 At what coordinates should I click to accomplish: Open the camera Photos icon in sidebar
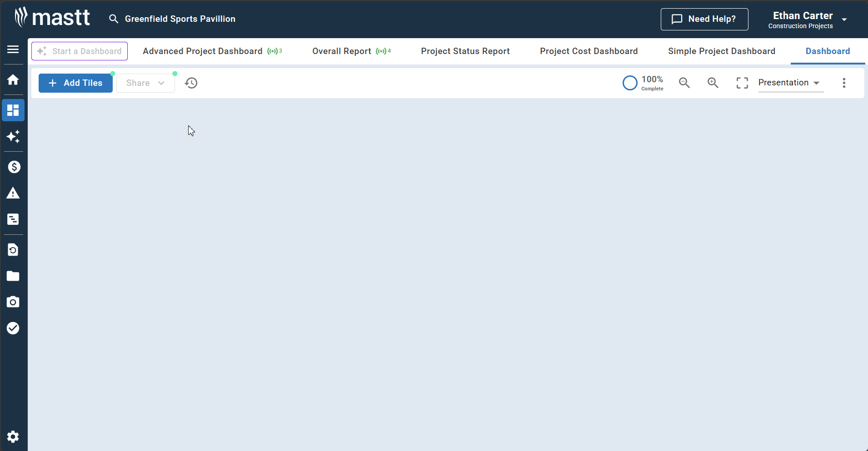13,302
